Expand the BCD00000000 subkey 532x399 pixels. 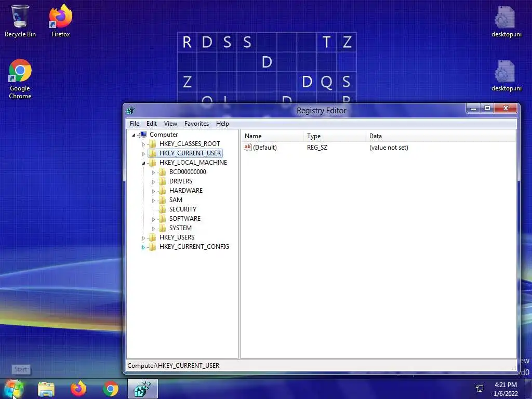(x=153, y=172)
